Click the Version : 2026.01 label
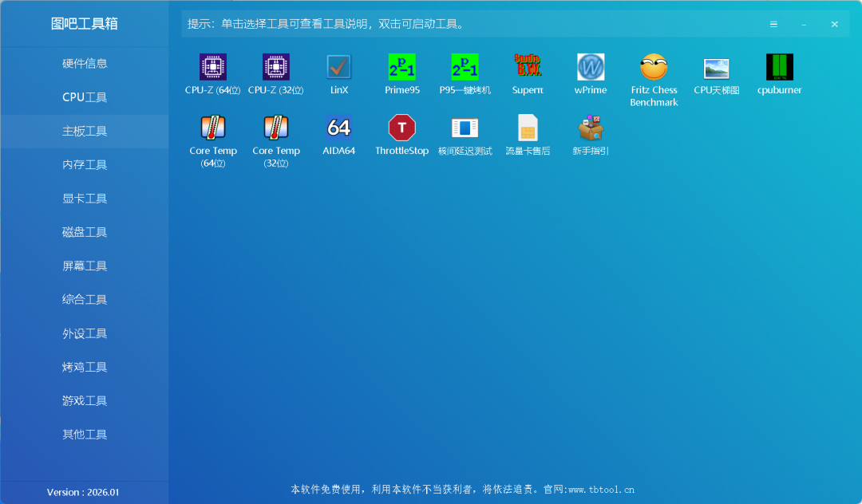The image size is (862, 504). (x=83, y=492)
